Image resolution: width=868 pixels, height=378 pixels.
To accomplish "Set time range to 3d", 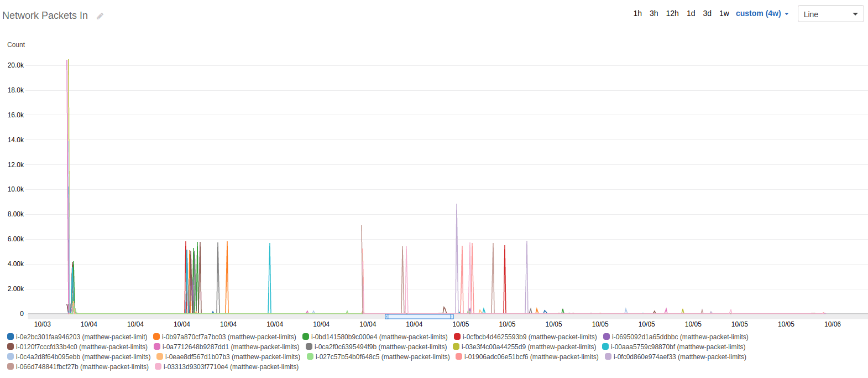I will coord(707,13).
